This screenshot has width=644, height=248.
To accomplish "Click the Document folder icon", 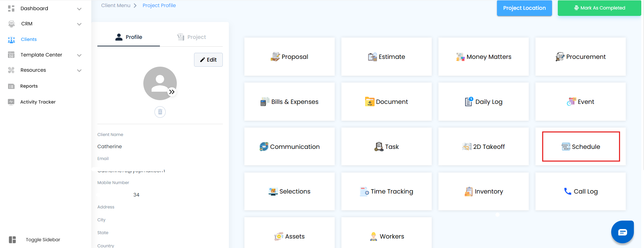I will pos(370,102).
